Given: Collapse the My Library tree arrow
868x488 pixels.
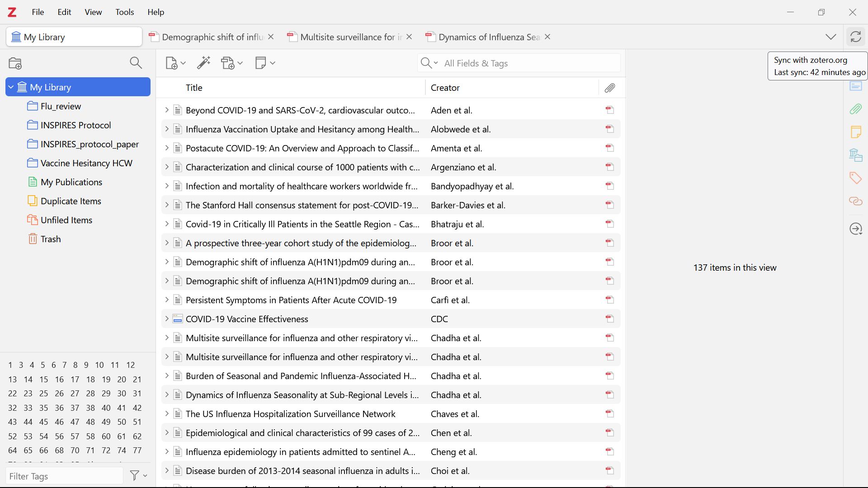Looking at the screenshot, I should coord(11,87).
